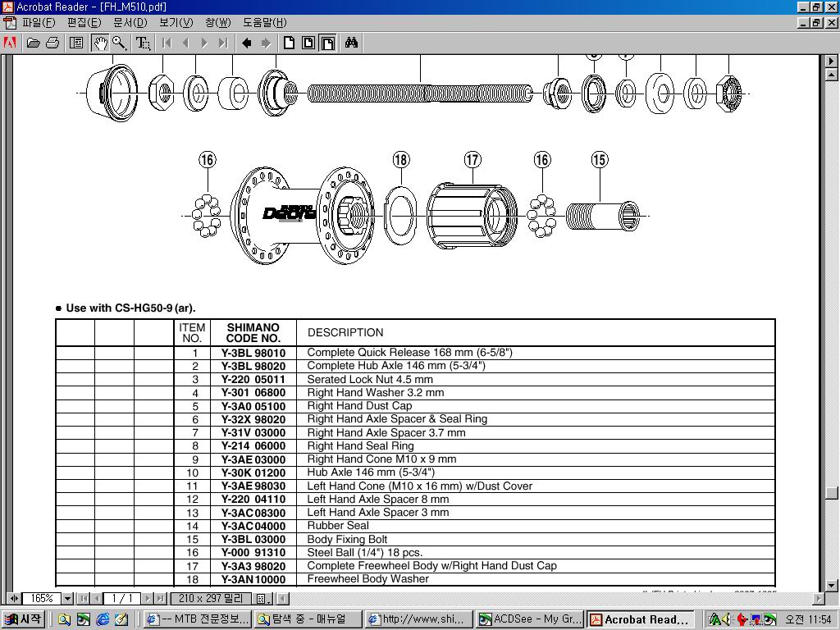Go to next page in toolbar
The width and height of the screenshot is (840, 630).
coord(204,43)
